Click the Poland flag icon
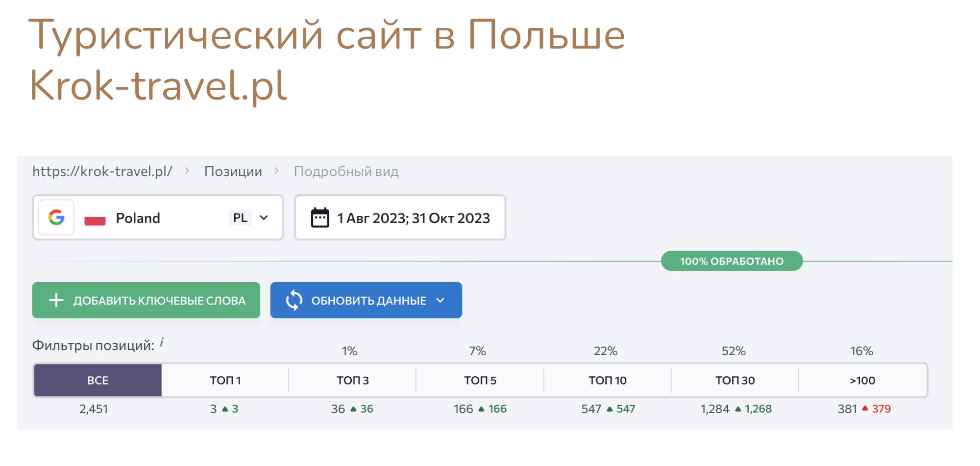This screenshot has height=466, width=980. pyautogui.click(x=95, y=218)
